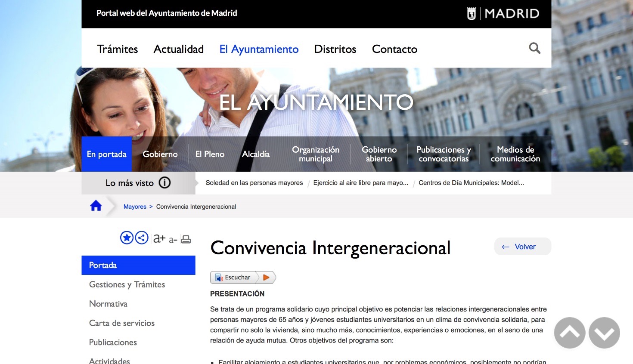Select El Ayuntamiento main menu item
The width and height of the screenshot is (633, 364).
tap(259, 49)
